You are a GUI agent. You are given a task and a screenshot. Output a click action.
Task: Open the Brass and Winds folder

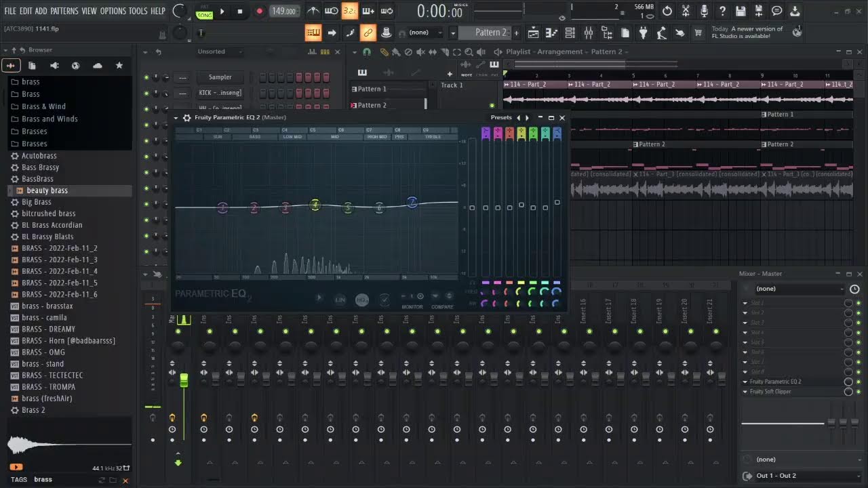[x=50, y=119]
